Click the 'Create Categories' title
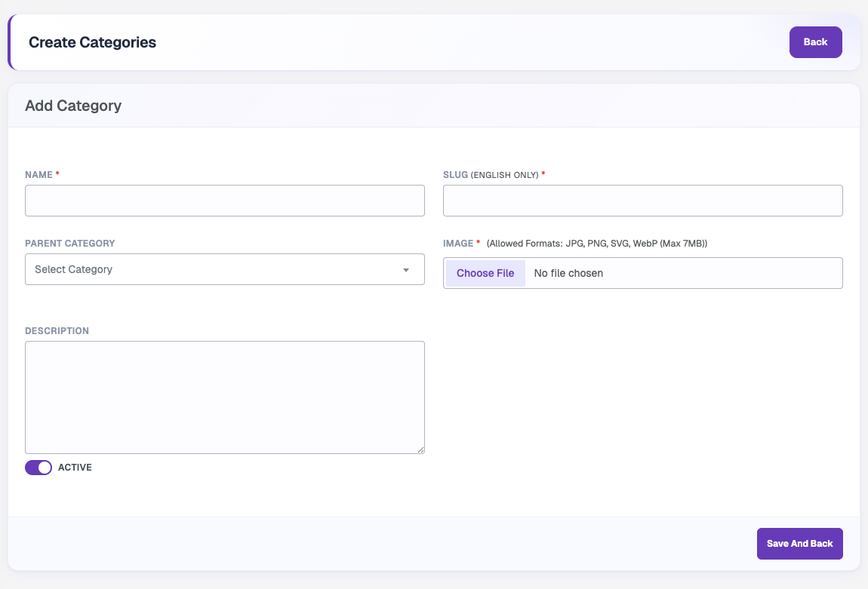This screenshot has height=589, width=868. pyautogui.click(x=92, y=42)
